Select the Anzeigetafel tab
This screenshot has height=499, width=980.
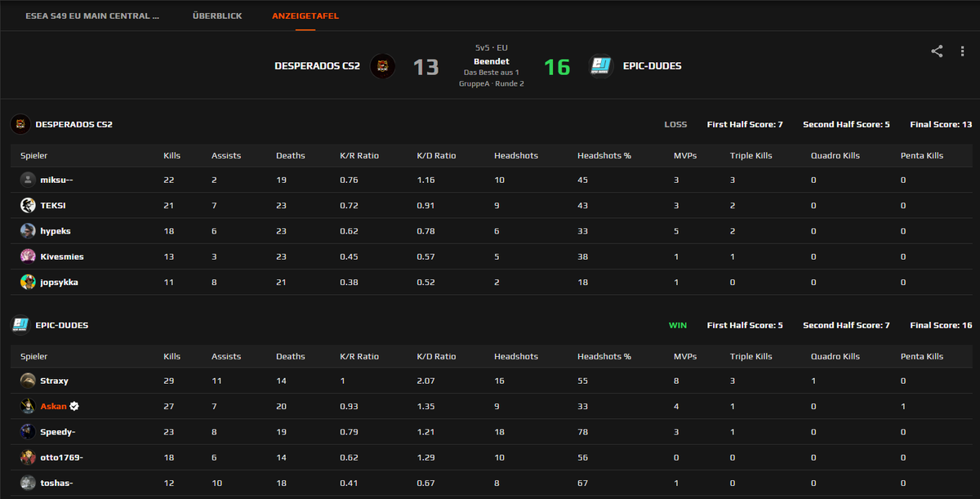point(305,16)
